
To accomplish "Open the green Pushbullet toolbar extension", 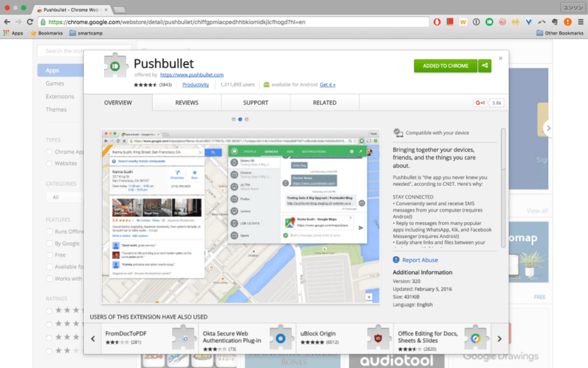I will pyautogui.click(x=489, y=22).
